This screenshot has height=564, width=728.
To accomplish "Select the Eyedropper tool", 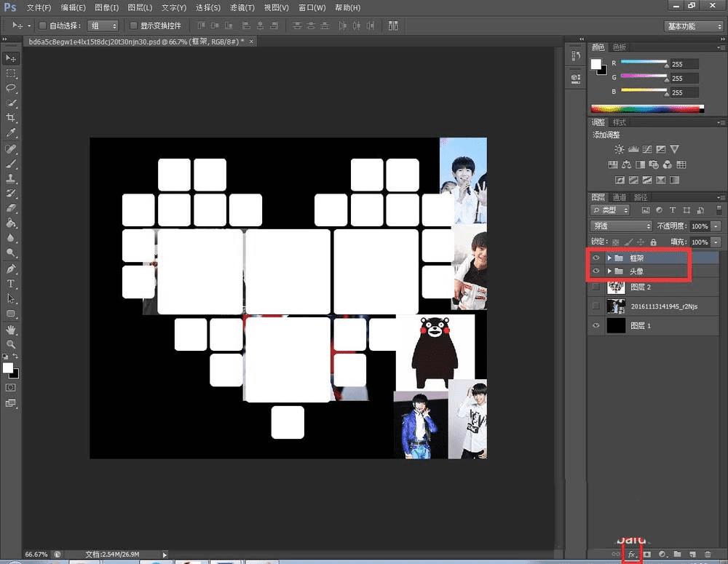I will click(x=11, y=133).
